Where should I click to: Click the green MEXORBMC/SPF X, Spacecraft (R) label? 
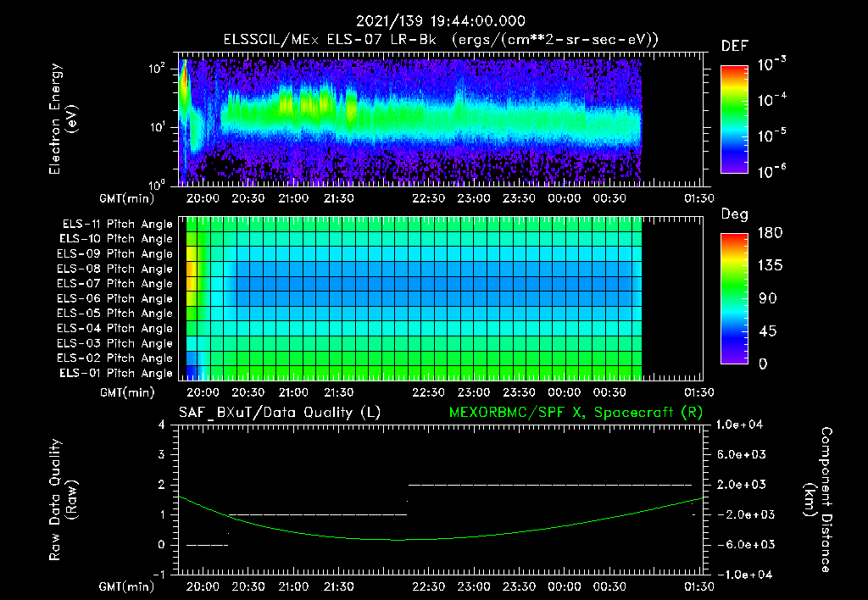pyautogui.click(x=576, y=413)
